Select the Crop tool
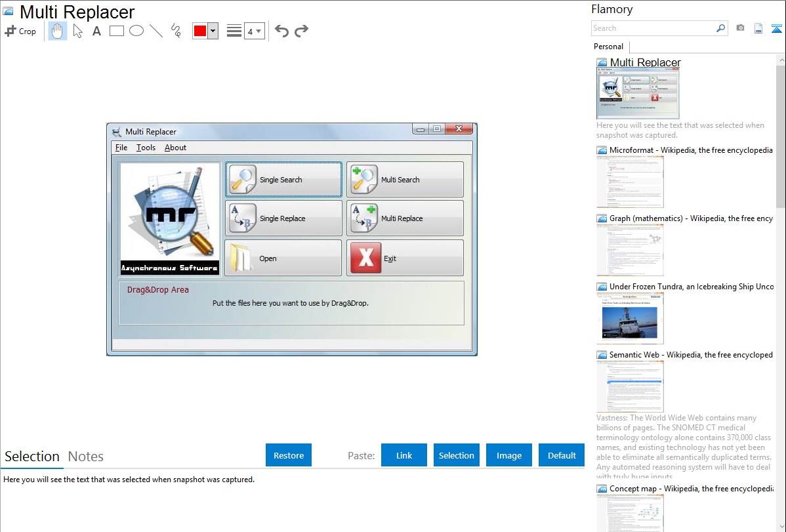 click(x=20, y=31)
